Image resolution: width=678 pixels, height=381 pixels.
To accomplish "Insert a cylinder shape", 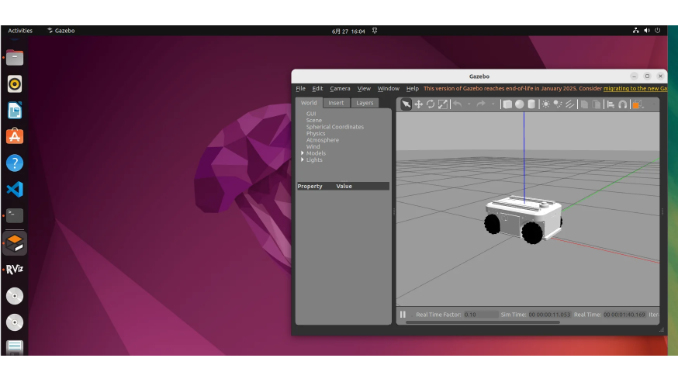I will 531,104.
